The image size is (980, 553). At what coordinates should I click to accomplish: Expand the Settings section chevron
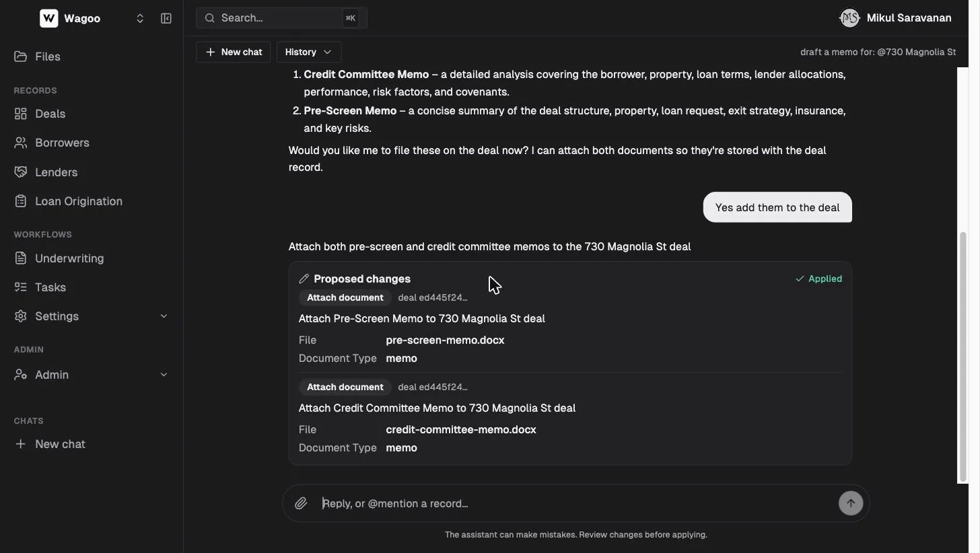click(164, 316)
